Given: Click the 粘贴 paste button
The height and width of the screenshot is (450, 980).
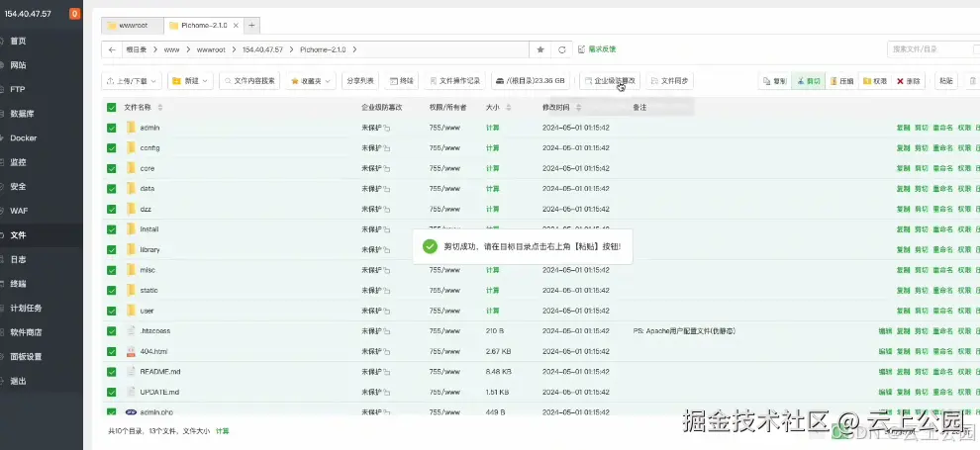Looking at the screenshot, I should [946, 80].
